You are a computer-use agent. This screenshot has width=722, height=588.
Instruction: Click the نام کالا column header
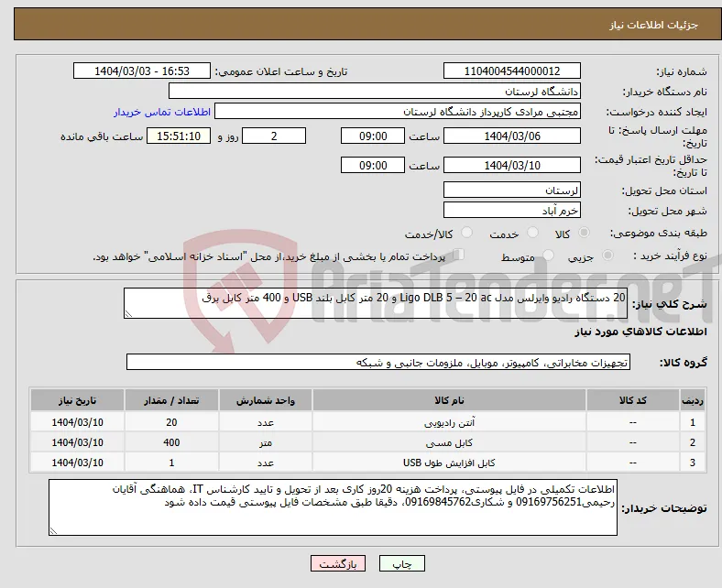tap(449, 400)
